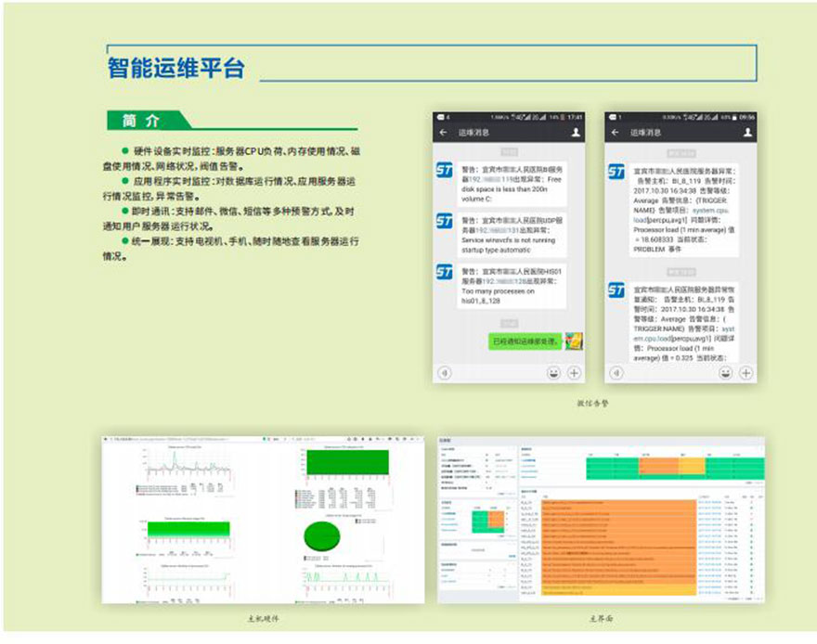This screenshot has height=644, width=817.
Task: Tap plus attachment icon in right phone chat
Action: (x=746, y=372)
